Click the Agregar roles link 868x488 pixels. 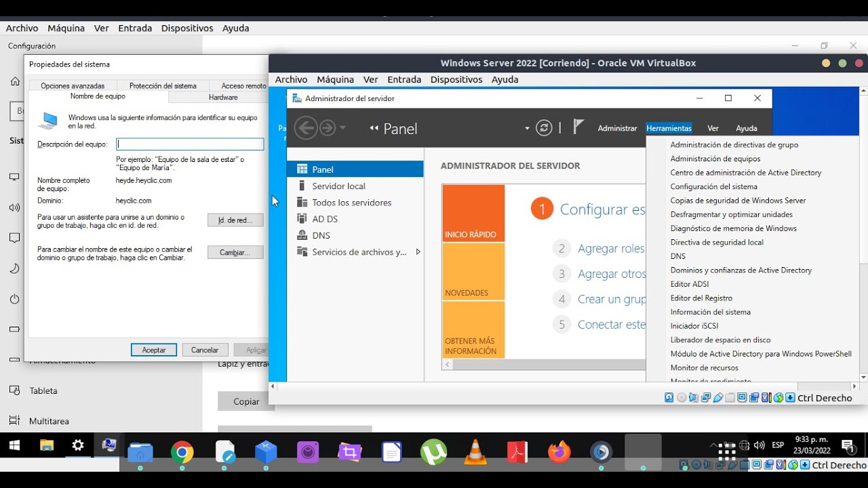click(x=611, y=249)
